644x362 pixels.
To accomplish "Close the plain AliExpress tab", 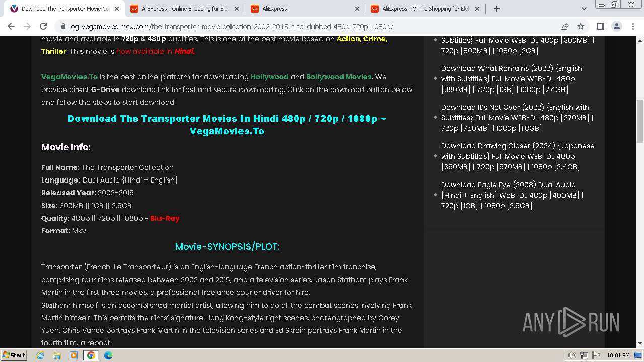I will pos(357,9).
